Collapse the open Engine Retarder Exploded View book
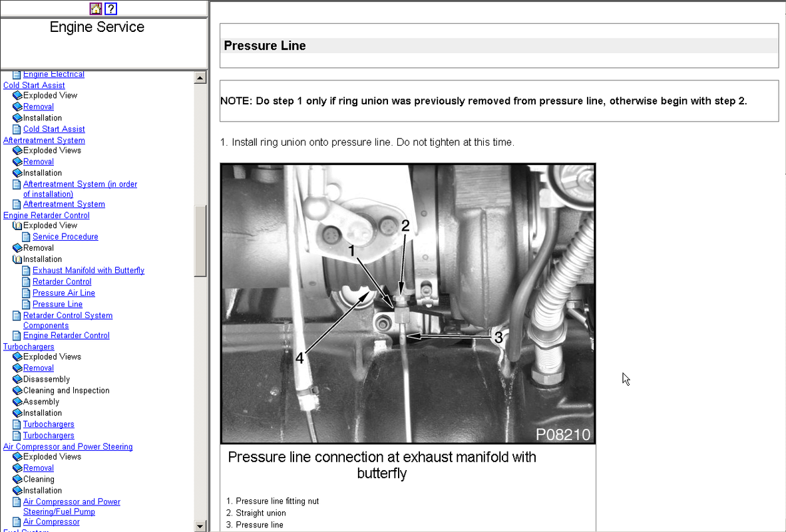The image size is (786, 532). pos(17,225)
